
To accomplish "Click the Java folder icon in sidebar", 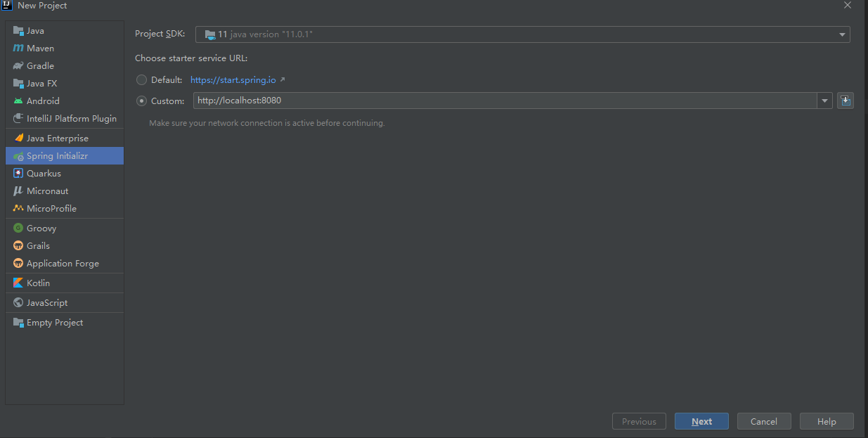I will pyautogui.click(x=18, y=31).
